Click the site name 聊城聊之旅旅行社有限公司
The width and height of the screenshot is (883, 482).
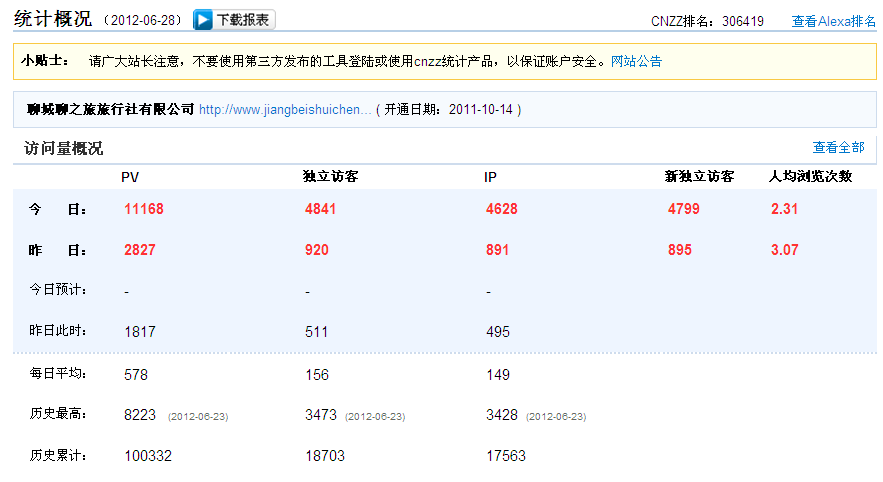[x=110, y=109]
